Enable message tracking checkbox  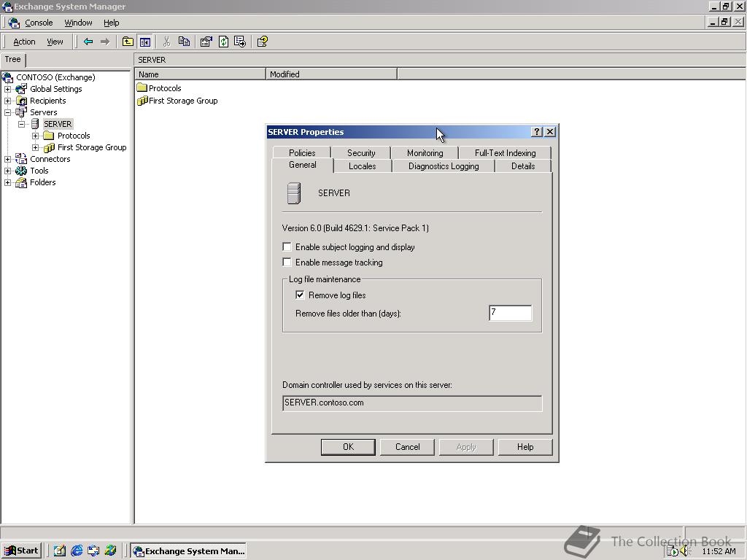[287, 262]
